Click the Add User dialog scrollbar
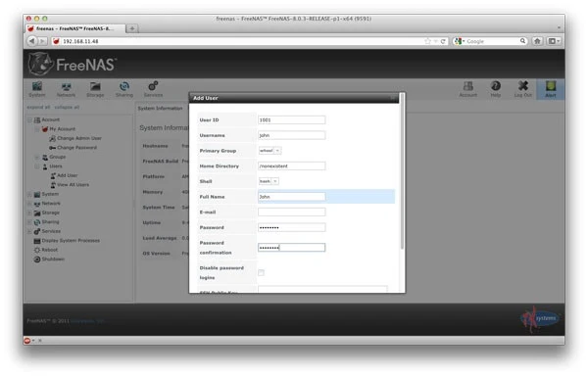This screenshot has width=588, height=377. coord(402,171)
